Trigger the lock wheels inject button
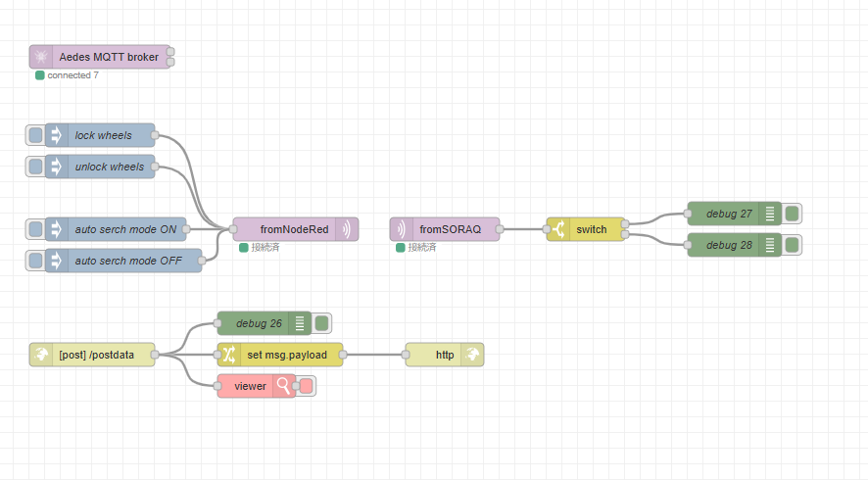868x480 pixels. [x=35, y=135]
